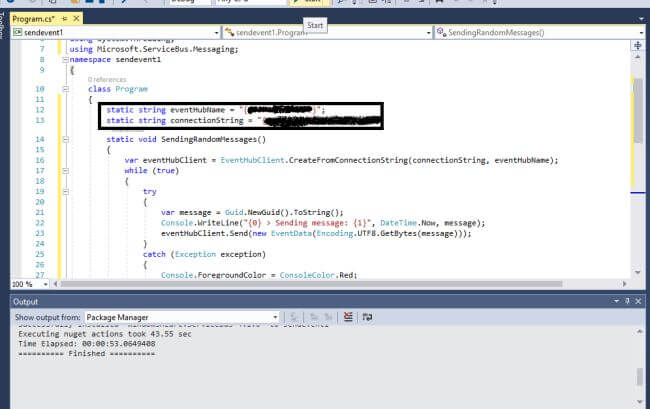Click the horizontal scroll right arrow

click(x=625, y=284)
